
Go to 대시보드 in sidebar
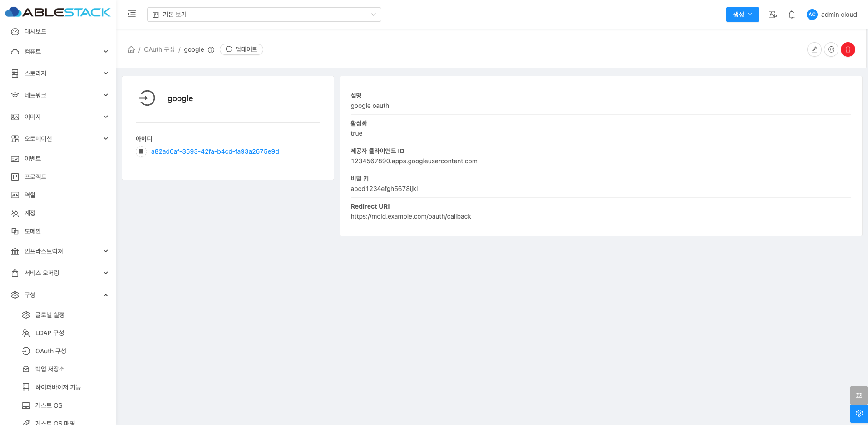coord(35,32)
